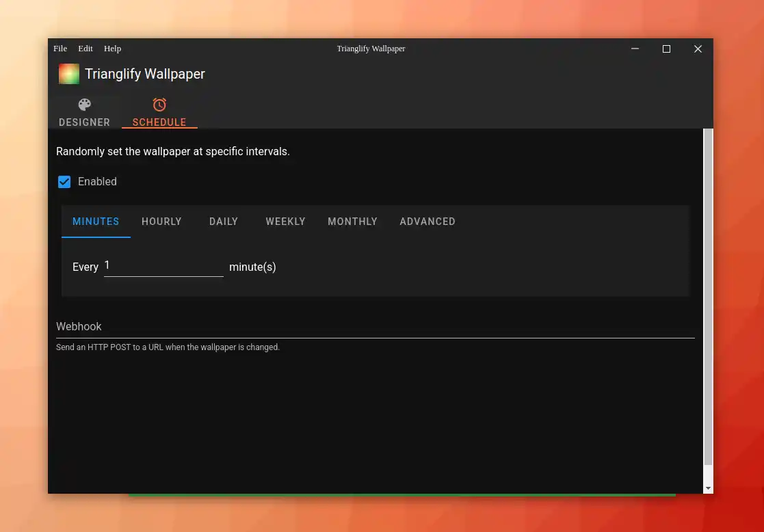The height and width of the screenshot is (532, 764).
Task: Choose the Monthly interval tab
Action: point(353,221)
